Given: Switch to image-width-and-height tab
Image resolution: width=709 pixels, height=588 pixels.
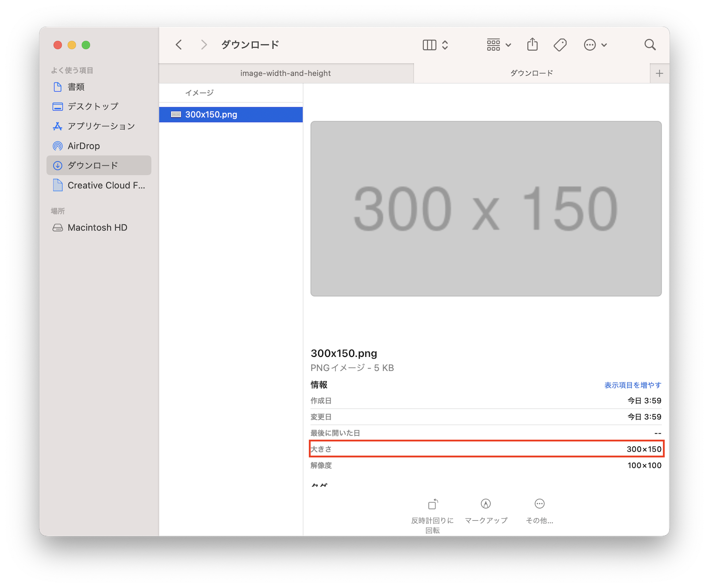Looking at the screenshot, I should pos(286,73).
